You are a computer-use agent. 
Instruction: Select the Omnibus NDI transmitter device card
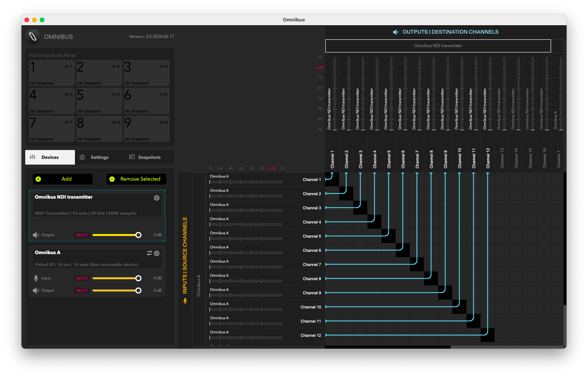coord(97,216)
